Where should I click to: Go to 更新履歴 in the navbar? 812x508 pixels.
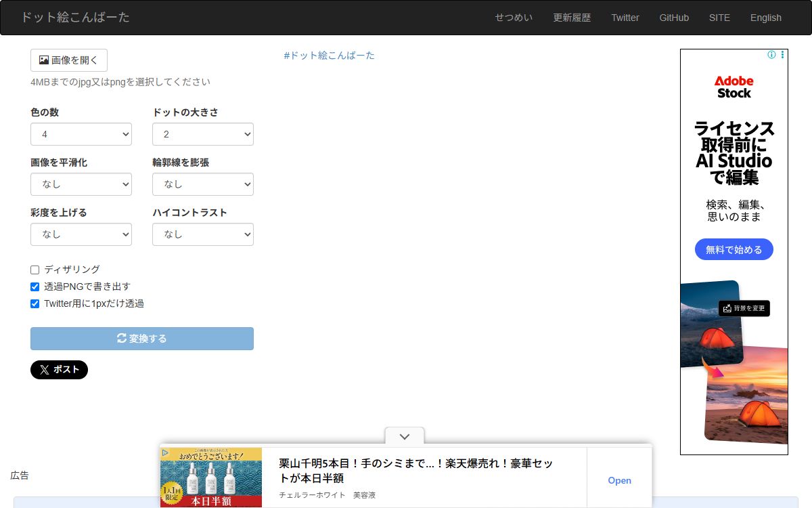point(572,18)
